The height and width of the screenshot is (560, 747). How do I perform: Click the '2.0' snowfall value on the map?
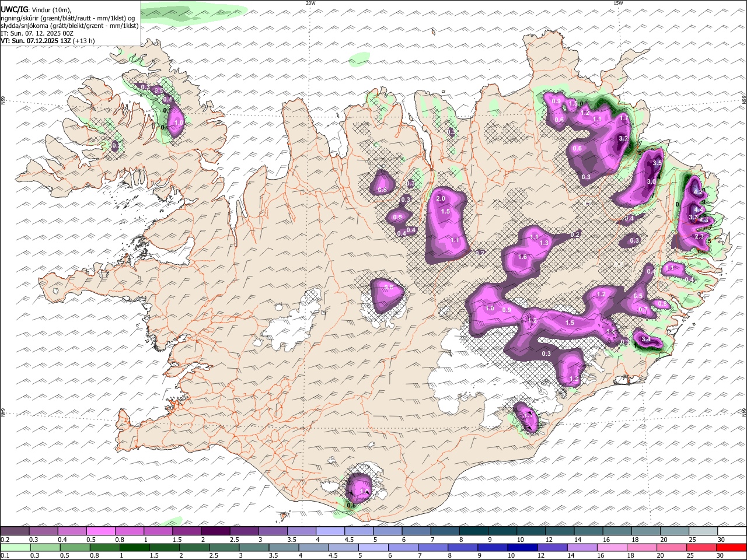tap(441, 199)
